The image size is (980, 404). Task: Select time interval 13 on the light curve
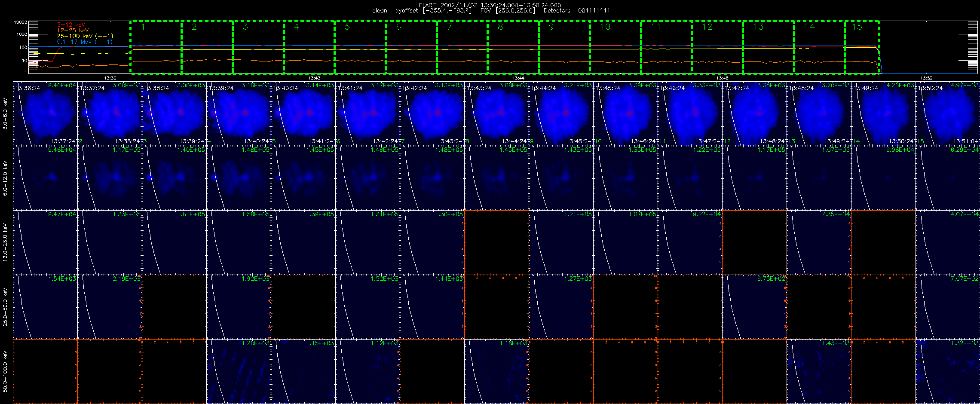coord(769,47)
